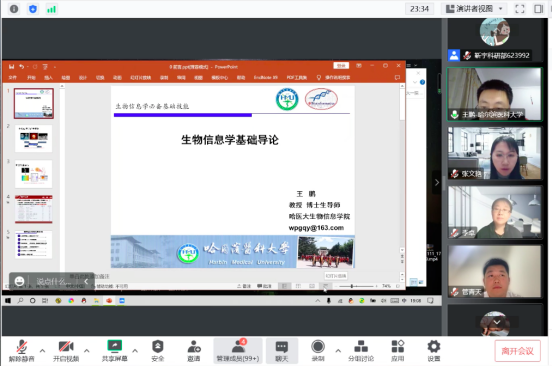Open the meeting info icon

14,9
